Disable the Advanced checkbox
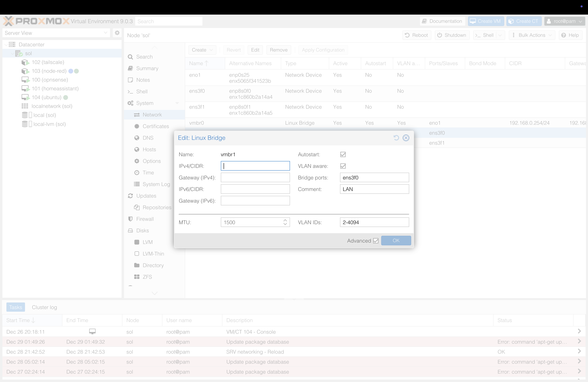 point(376,241)
